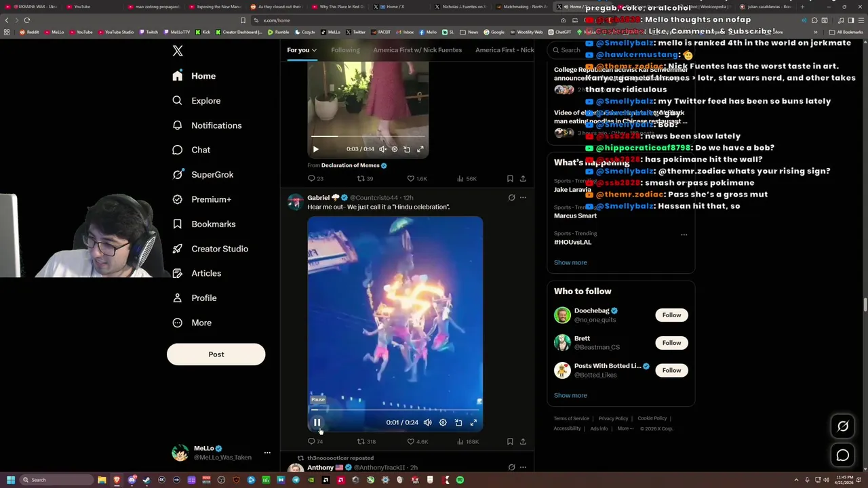Show more trending topics under What's happening
This screenshot has width=868, height=488.
pos(570,262)
